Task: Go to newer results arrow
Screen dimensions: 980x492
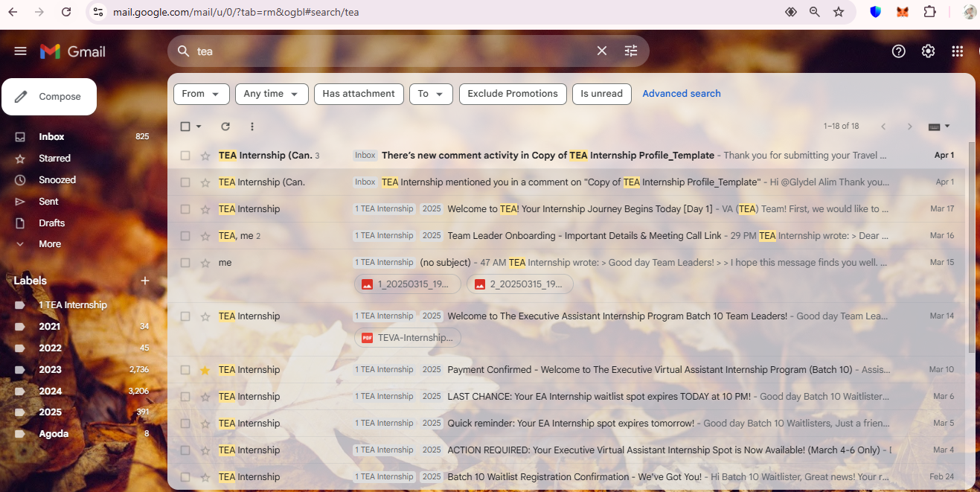Action: pos(883,127)
